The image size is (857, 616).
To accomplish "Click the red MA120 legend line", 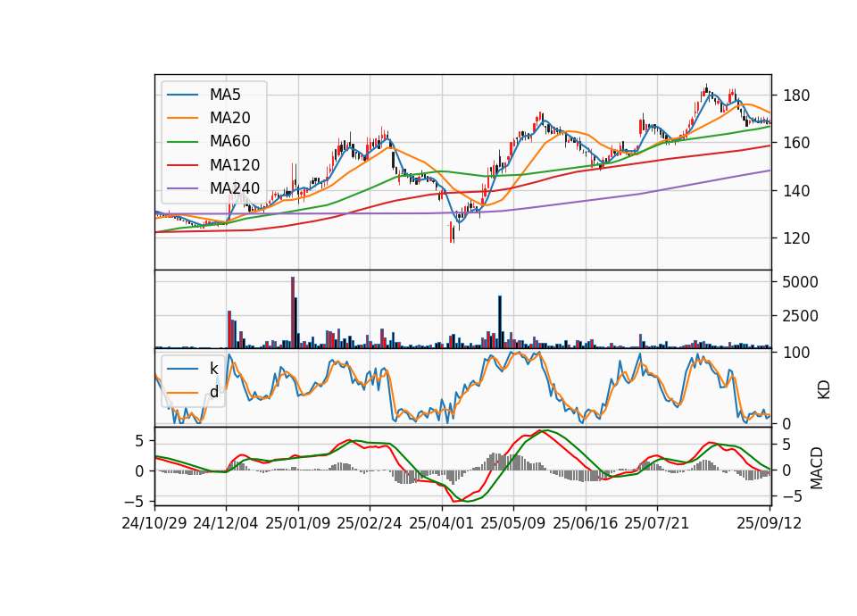I will (182, 165).
